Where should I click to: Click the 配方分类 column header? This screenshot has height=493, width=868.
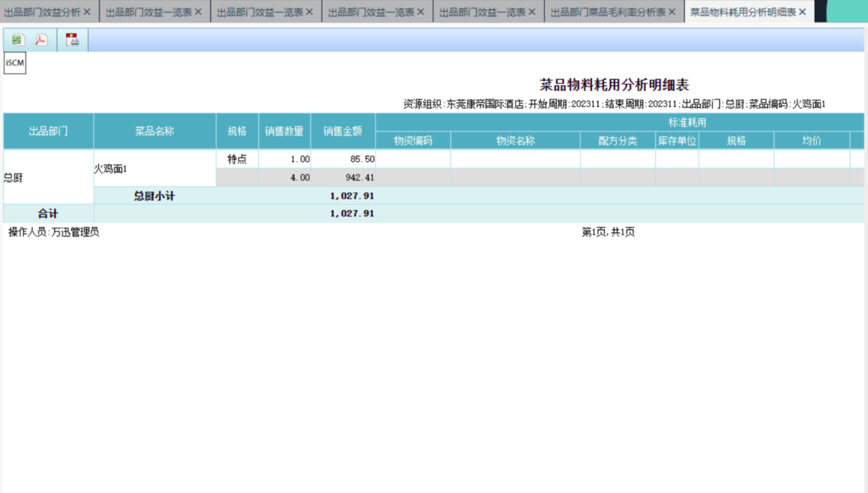pos(617,141)
